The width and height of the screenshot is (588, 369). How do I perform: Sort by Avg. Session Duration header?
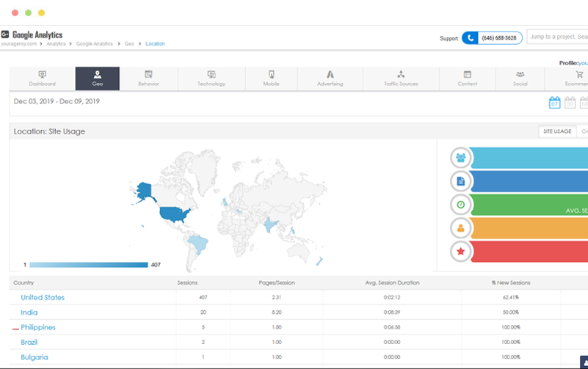392,283
